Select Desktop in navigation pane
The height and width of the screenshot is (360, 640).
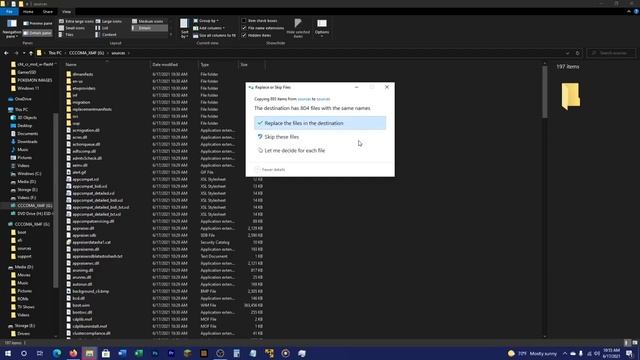tap(24, 125)
